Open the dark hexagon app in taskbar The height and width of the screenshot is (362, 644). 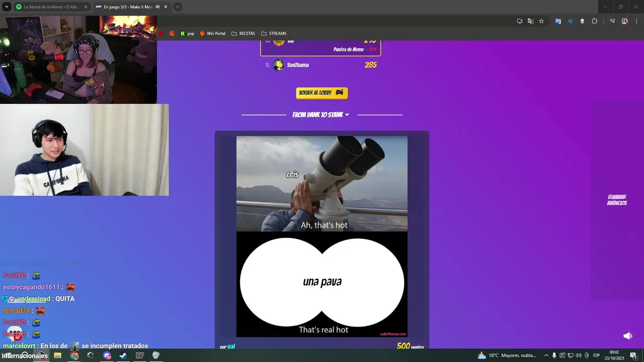(90, 355)
